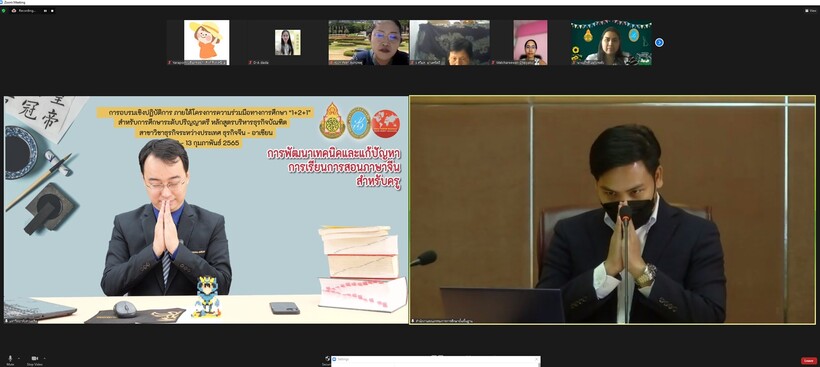Select participant with green festive background

611,42
